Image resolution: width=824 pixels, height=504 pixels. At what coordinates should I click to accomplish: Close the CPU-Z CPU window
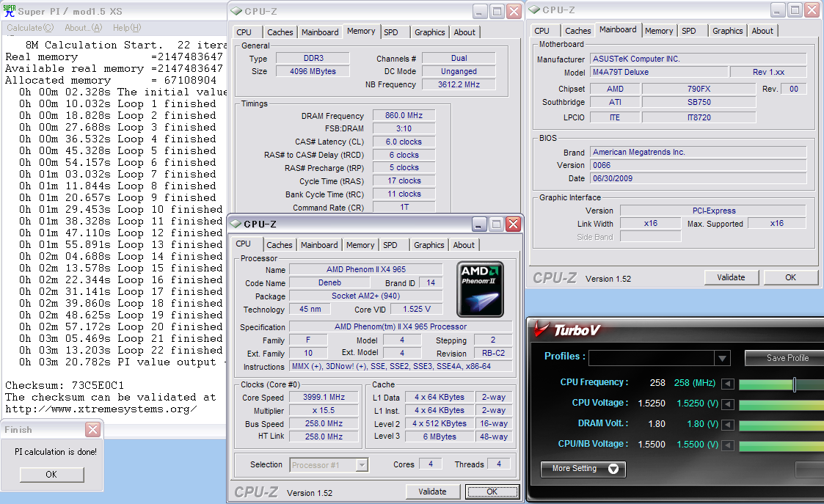click(x=513, y=224)
